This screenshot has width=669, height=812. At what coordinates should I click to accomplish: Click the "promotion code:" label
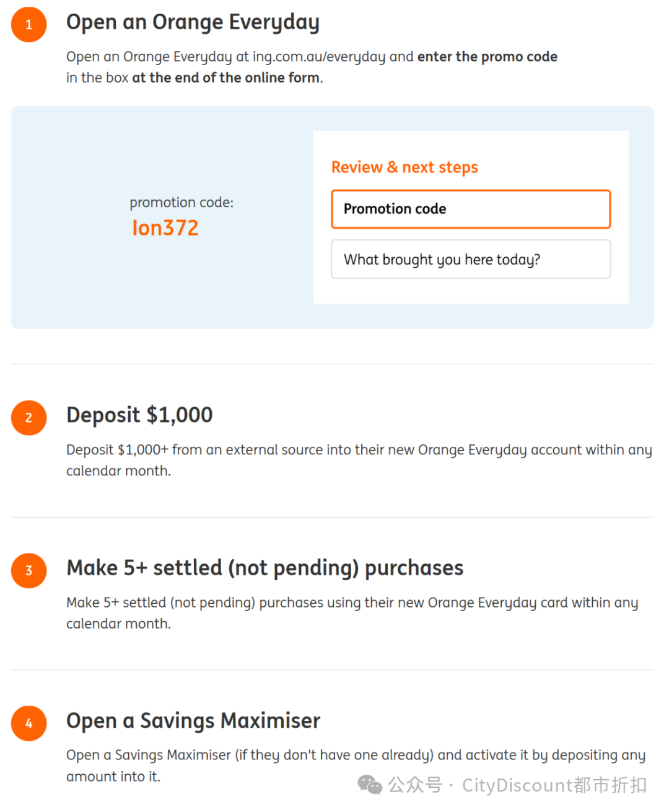tap(181, 203)
